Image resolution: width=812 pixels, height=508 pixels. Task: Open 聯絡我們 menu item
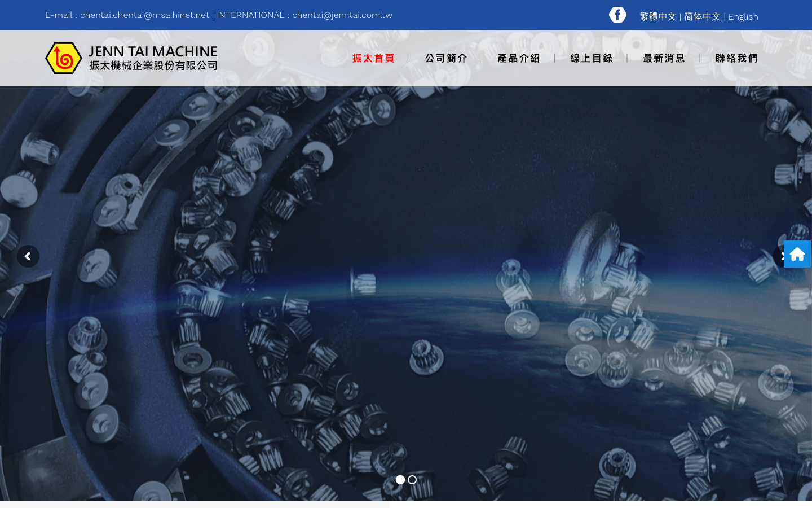click(x=737, y=58)
